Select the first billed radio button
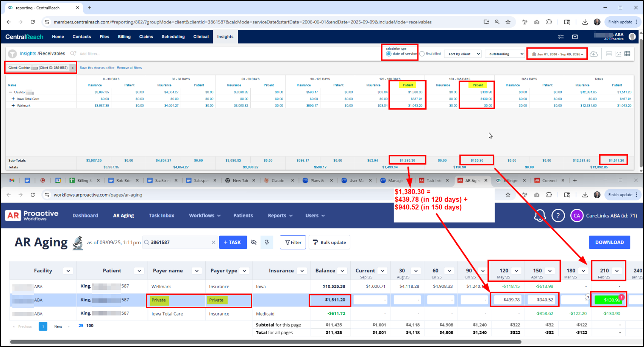This screenshot has width=644, height=347. coord(422,54)
